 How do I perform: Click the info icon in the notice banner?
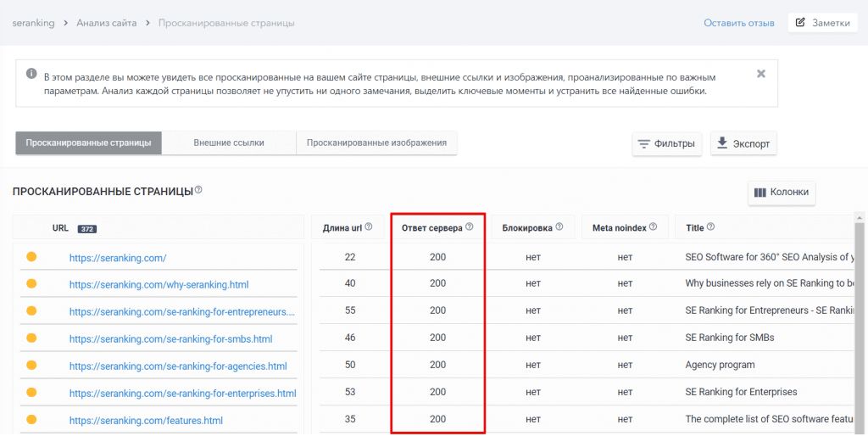pos(31,74)
